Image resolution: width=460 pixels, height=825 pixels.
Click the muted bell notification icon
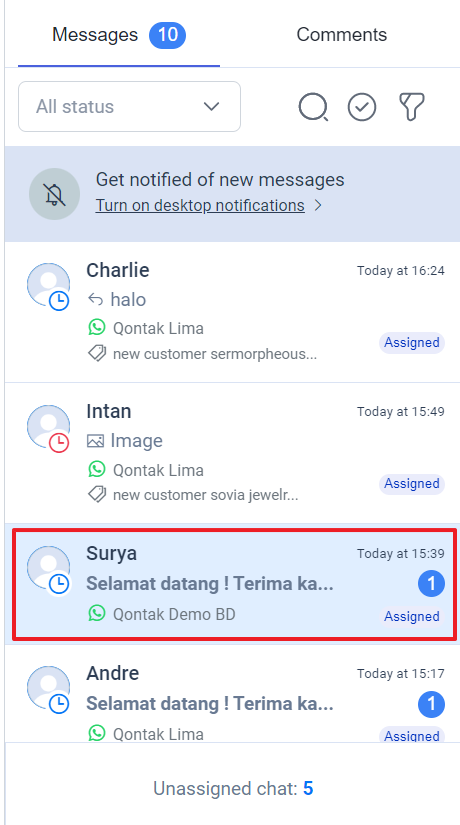54,194
